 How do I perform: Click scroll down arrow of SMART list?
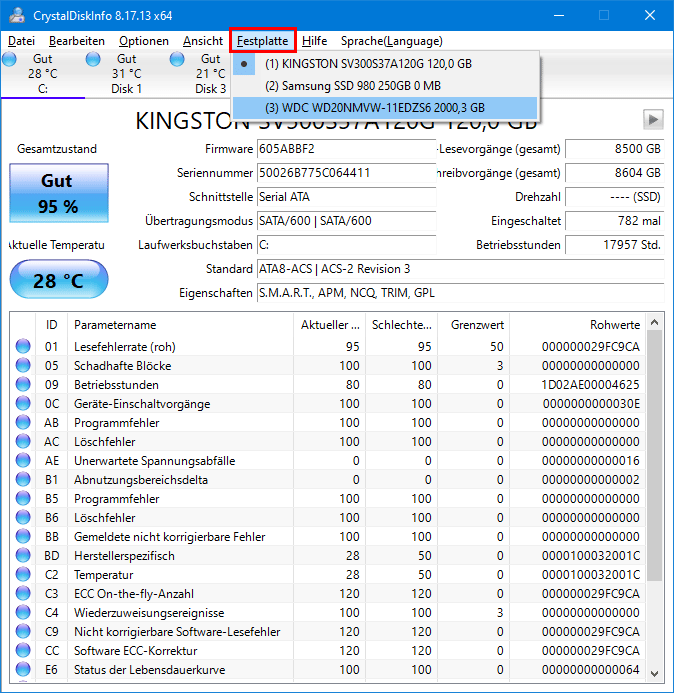point(655,674)
